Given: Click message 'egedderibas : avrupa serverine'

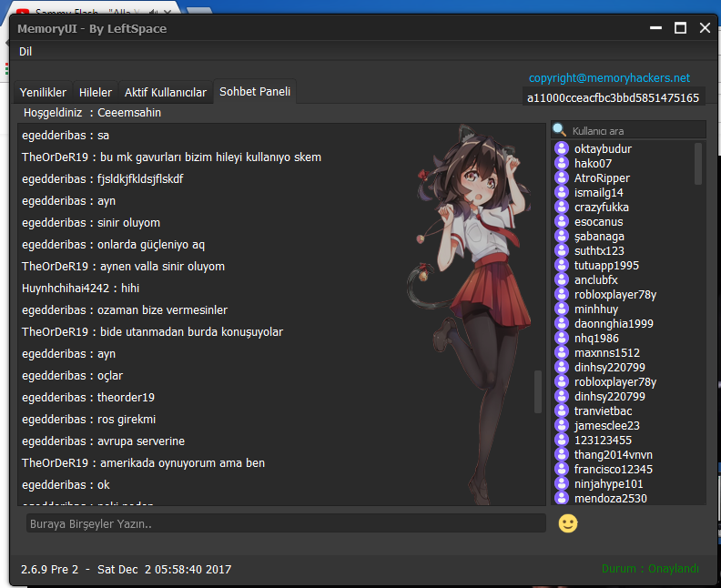Looking at the screenshot, I should [x=103, y=441].
